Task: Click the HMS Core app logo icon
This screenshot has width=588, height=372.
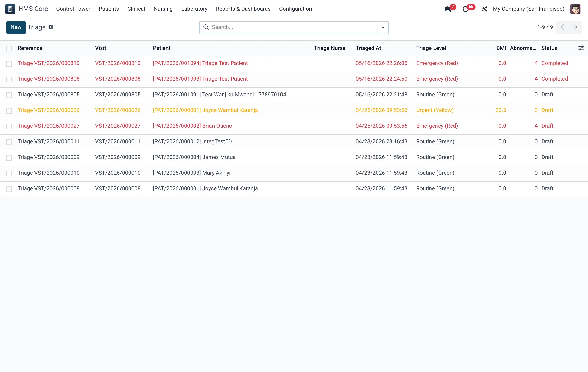Action: click(x=10, y=9)
